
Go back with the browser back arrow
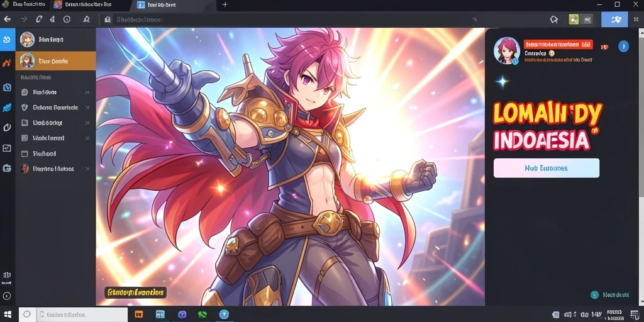(x=8, y=19)
